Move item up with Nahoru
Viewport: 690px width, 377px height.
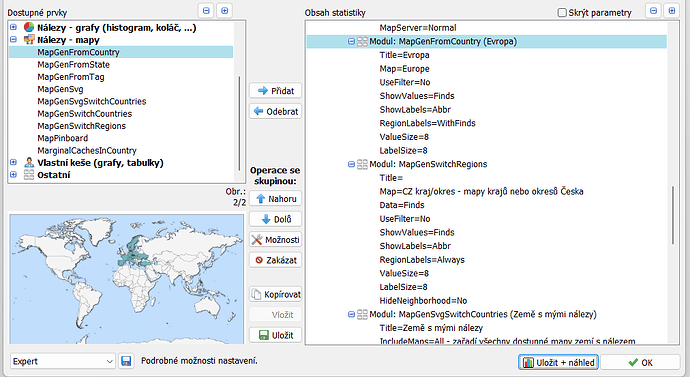point(275,198)
